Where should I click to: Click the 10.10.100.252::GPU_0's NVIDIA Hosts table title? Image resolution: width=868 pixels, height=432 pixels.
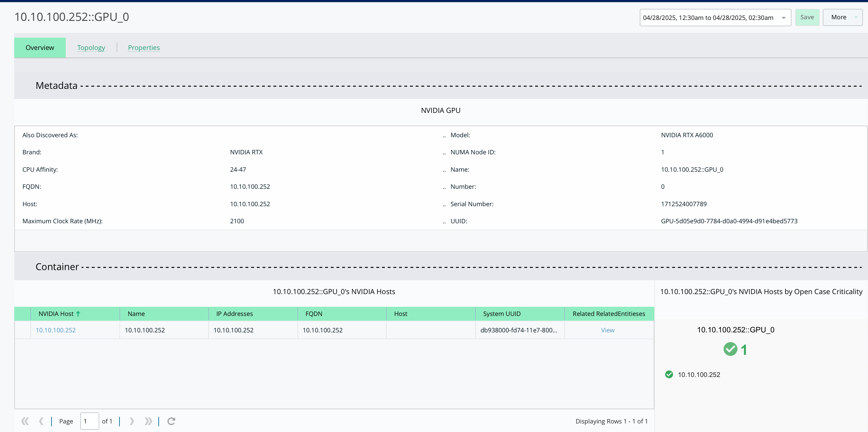tap(334, 291)
